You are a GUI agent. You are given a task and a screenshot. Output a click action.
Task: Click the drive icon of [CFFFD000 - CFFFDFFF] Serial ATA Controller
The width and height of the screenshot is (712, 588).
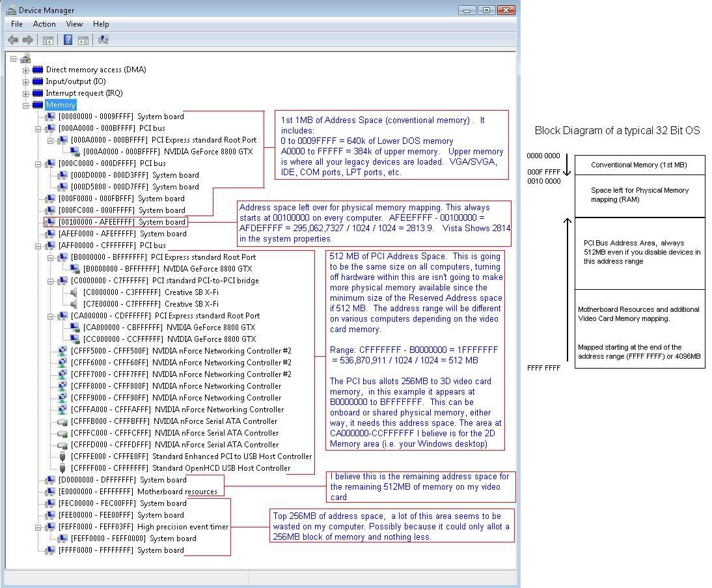tap(62, 445)
